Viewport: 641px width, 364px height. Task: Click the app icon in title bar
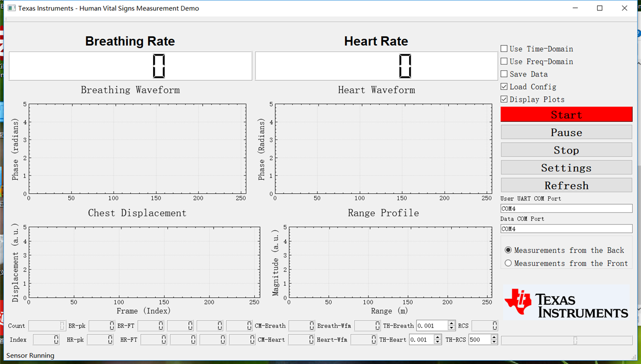point(11,8)
